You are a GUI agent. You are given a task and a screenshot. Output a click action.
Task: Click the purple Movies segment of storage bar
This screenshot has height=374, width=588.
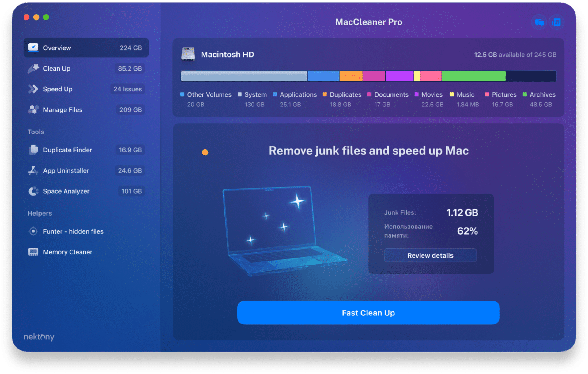pyautogui.click(x=399, y=76)
